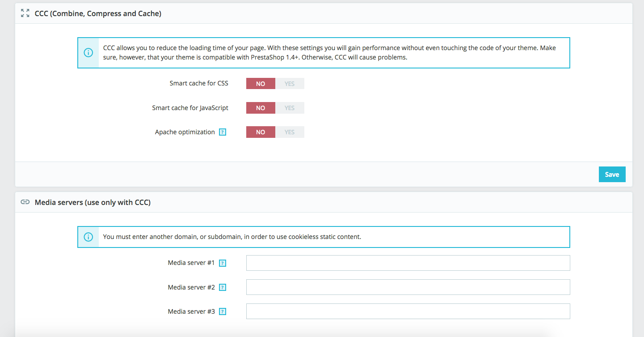The width and height of the screenshot is (644, 337).
Task: Focus the Media server #1 text field
Action: coord(408,263)
